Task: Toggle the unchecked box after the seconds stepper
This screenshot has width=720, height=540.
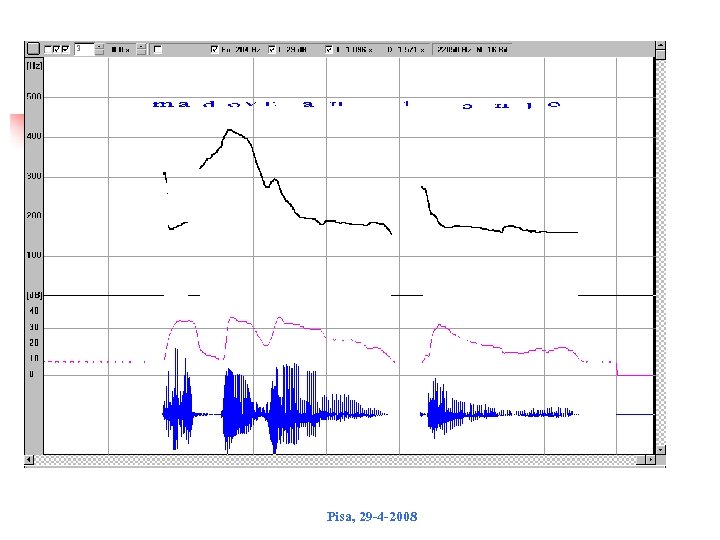Action: click(158, 49)
